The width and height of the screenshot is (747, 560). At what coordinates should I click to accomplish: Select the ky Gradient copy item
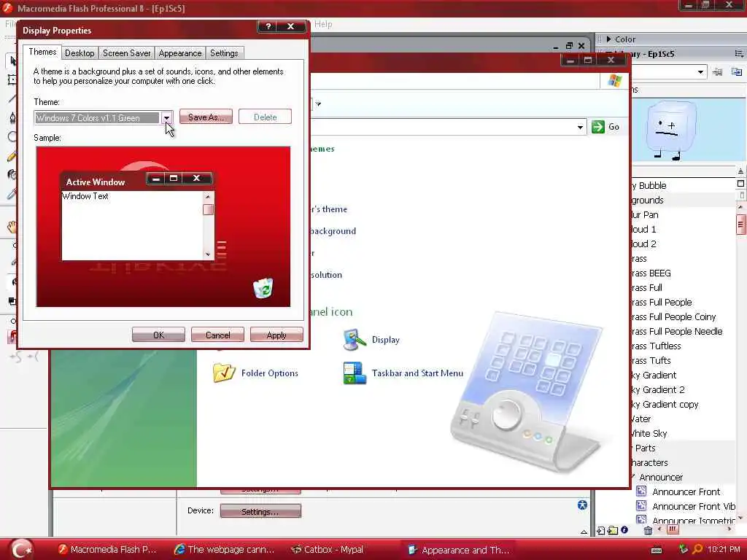[x=665, y=404]
